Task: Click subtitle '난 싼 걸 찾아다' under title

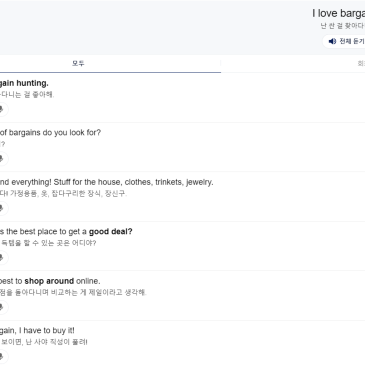Action: (x=342, y=26)
